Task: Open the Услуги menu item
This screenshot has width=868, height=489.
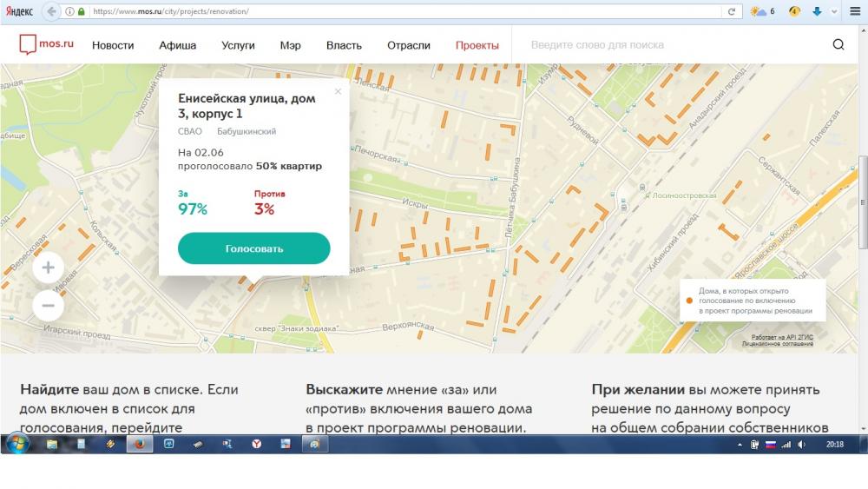Action: click(238, 45)
